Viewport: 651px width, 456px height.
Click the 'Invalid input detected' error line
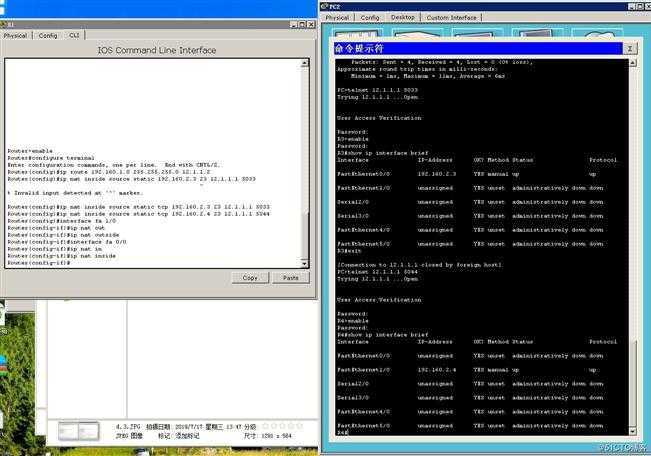[x=75, y=193]
